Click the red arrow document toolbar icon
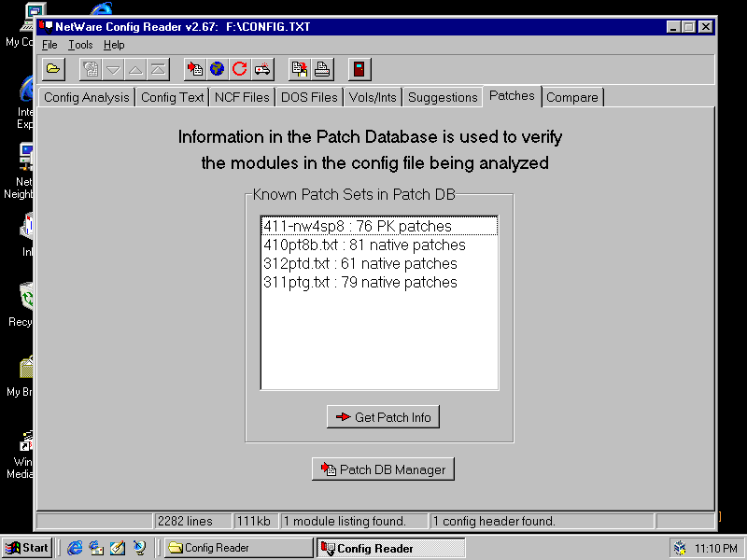This screenshot has height=560, width=747. click(195, 69)
